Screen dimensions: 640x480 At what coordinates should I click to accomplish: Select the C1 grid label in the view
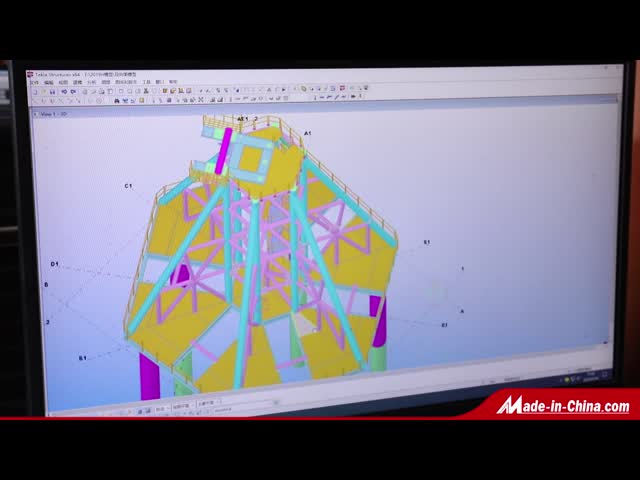[128, 186]
